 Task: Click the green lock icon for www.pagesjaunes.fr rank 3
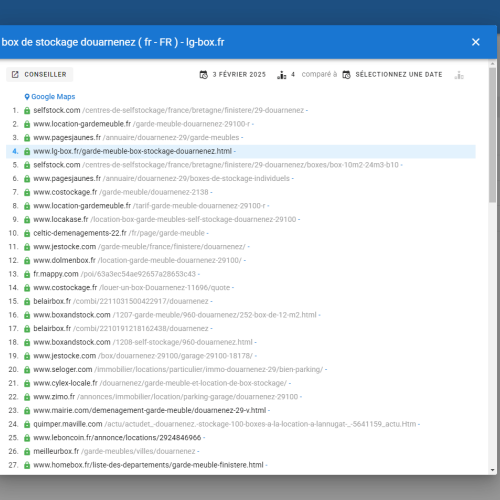(27, 138)
